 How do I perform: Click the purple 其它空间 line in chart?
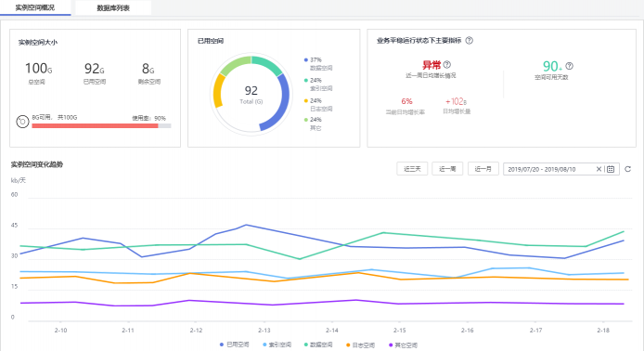point(322,303)
